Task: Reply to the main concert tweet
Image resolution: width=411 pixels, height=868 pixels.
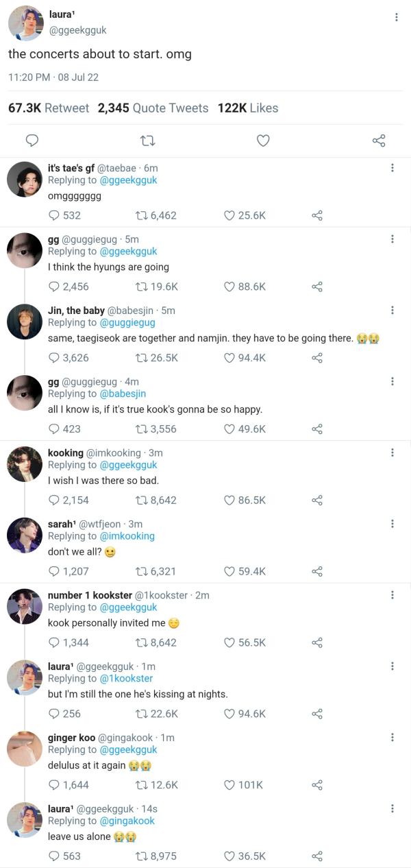Action: tap(32, 141)
